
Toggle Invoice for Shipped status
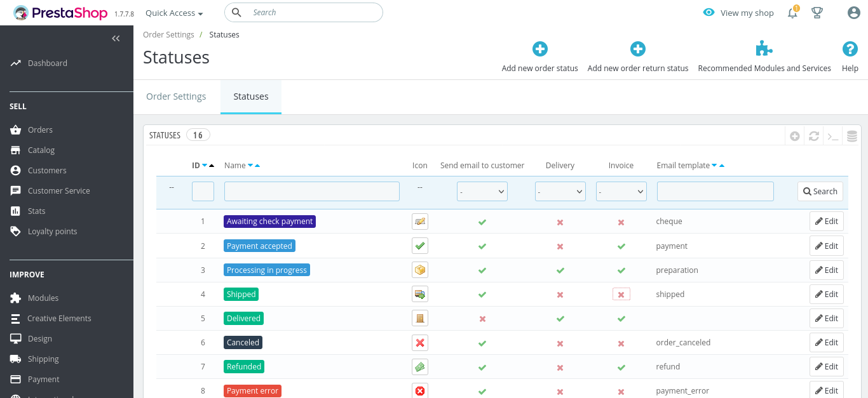pos(621,295)
